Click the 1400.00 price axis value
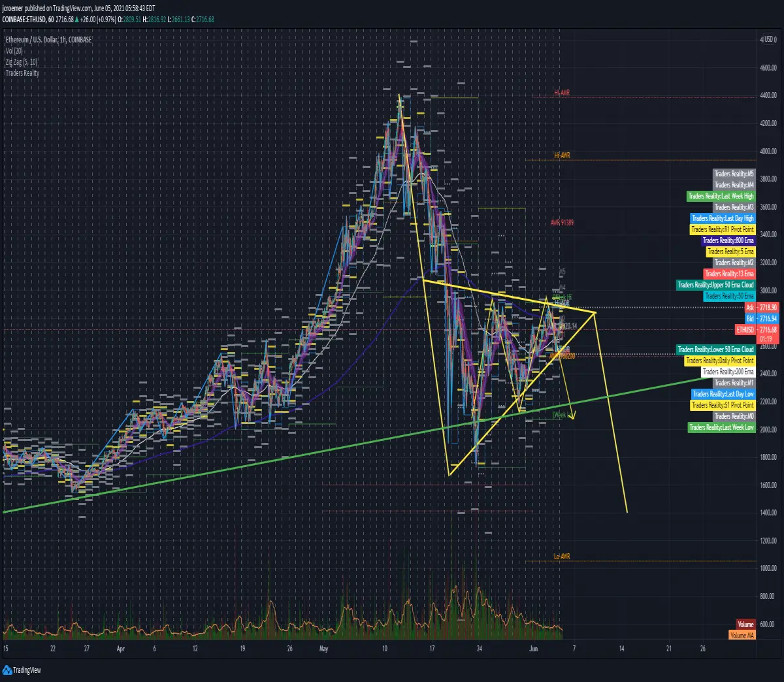Viewport: 784px width, 682px height. tap(768, 513)
